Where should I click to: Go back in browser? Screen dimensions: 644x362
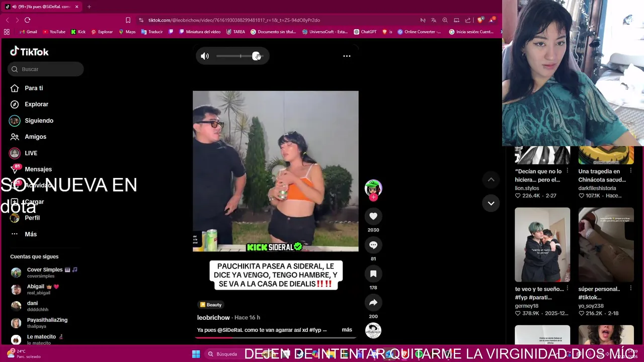point(7,20)
